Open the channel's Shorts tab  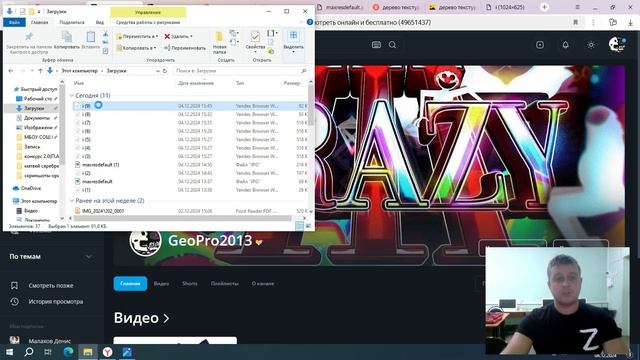190,283
